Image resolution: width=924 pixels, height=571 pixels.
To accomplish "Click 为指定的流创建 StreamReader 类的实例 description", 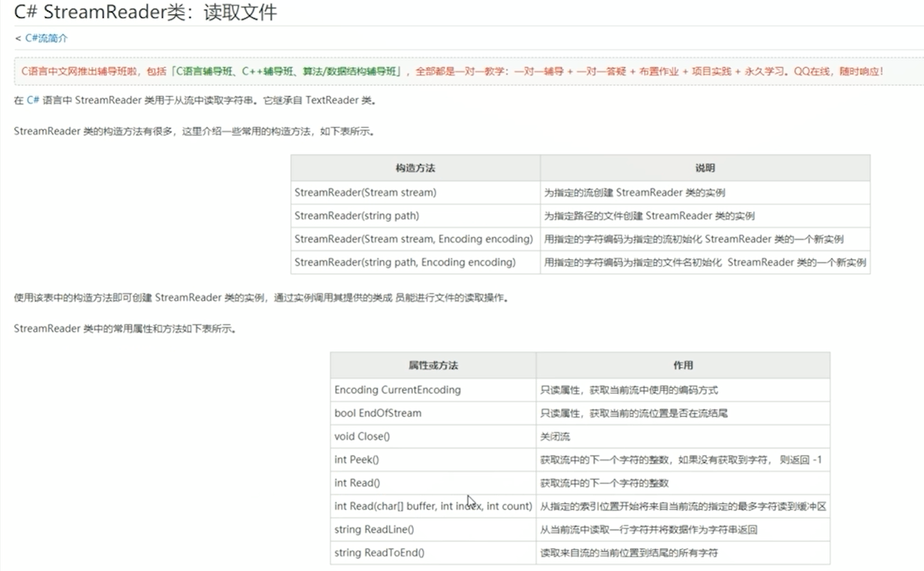I will tap(705, 192).
